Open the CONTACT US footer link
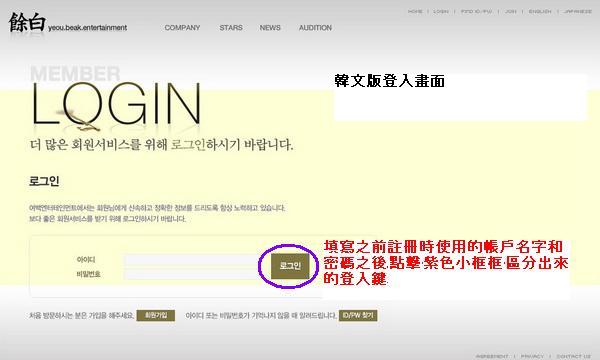The height and width of the screenshot is (360, 600). [x=574, y=356]
